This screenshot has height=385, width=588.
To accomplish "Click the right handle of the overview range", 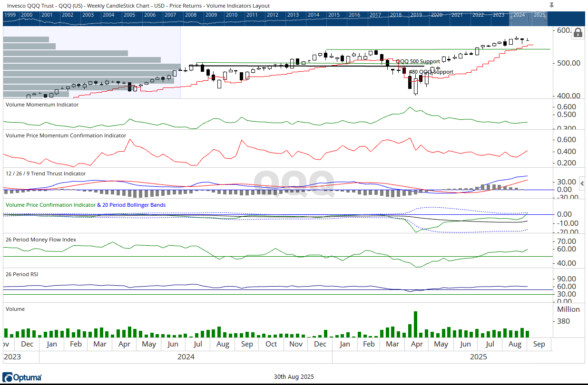I will 546,19.
